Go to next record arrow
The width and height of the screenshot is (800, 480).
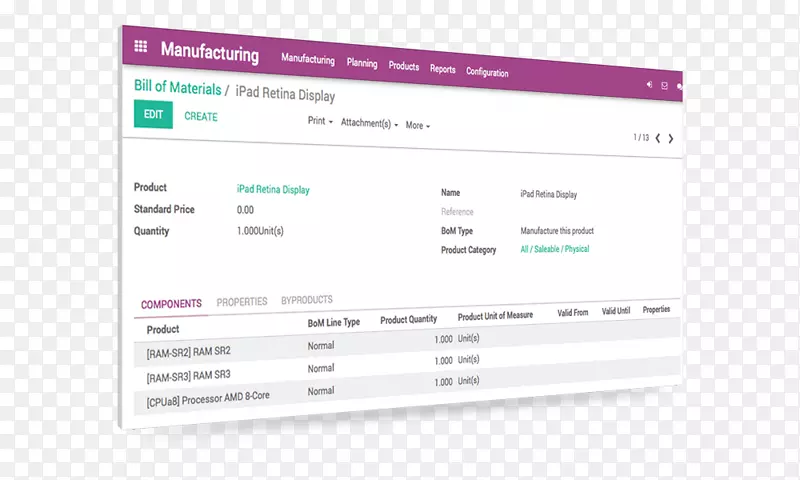pyautogui.click(x=671, y=139)
